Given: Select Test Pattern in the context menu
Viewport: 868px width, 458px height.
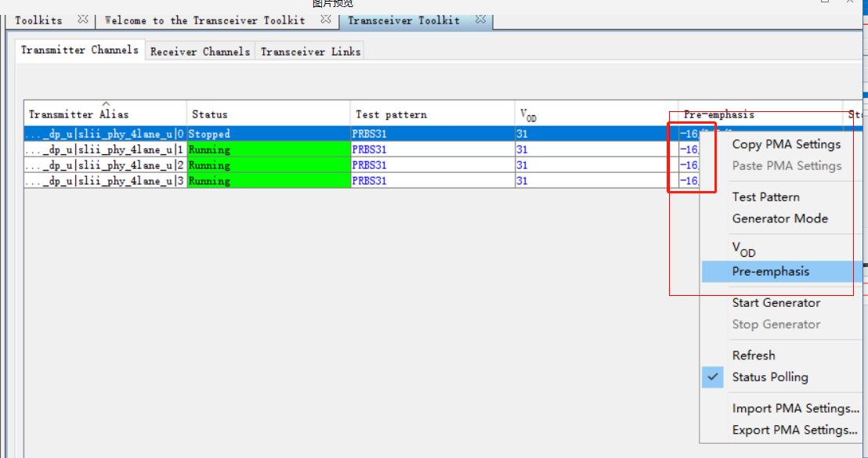Looking at the screenshot, I should [765, 197].
